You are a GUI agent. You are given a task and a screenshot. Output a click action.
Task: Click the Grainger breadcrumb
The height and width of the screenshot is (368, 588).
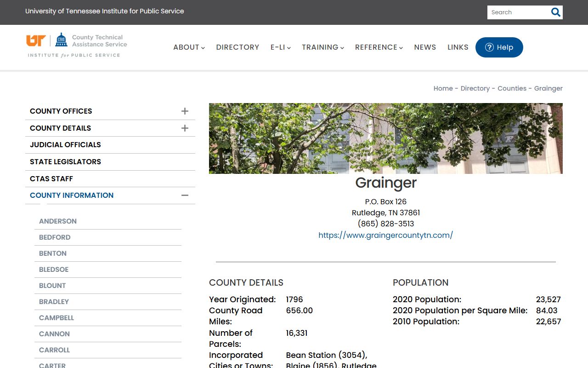coord(548,88)
